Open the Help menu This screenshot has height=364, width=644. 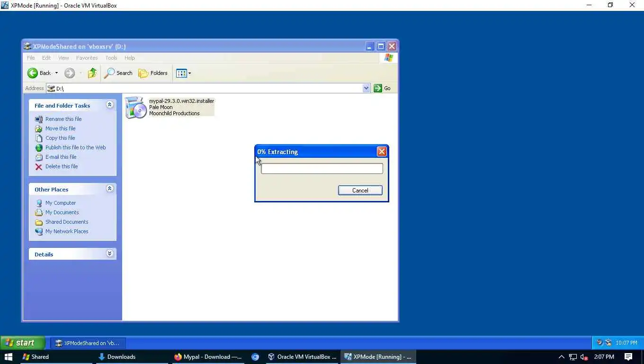(x=130, y=58)
